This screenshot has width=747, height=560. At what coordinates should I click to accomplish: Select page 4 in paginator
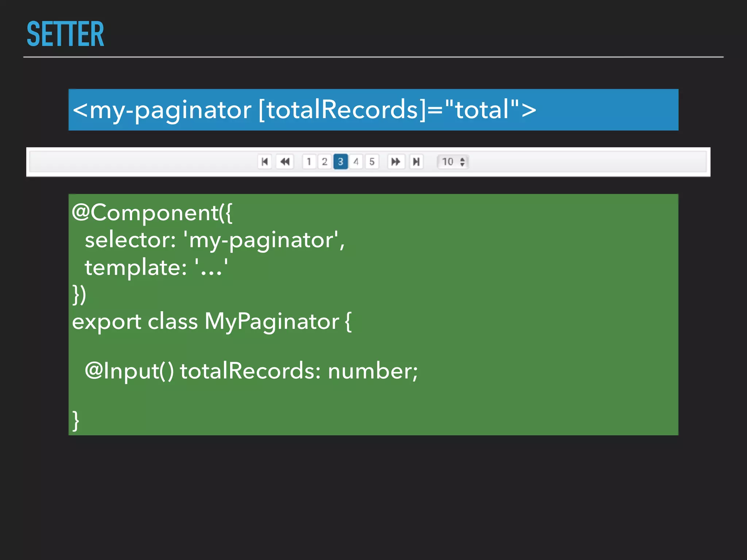click(x=356, y=162)
